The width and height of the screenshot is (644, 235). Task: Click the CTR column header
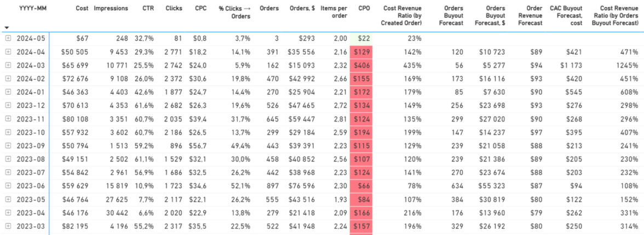pyautogui.click(x=147, y=9)
